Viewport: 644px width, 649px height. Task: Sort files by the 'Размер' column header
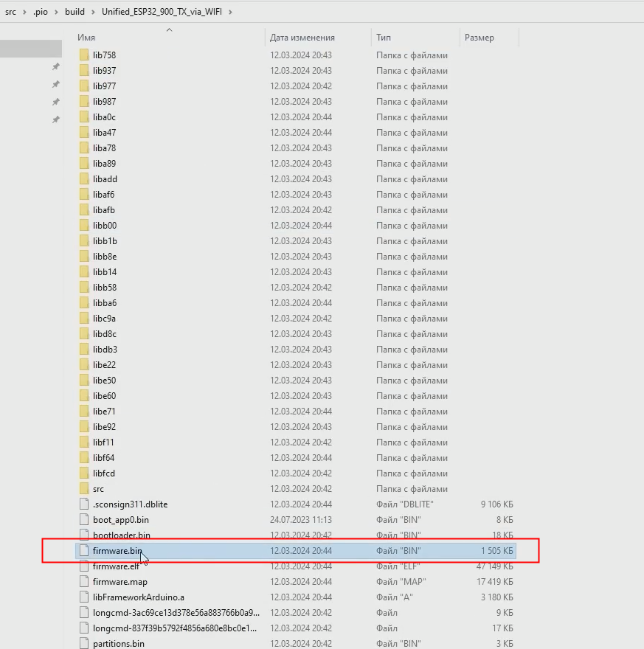479,38
